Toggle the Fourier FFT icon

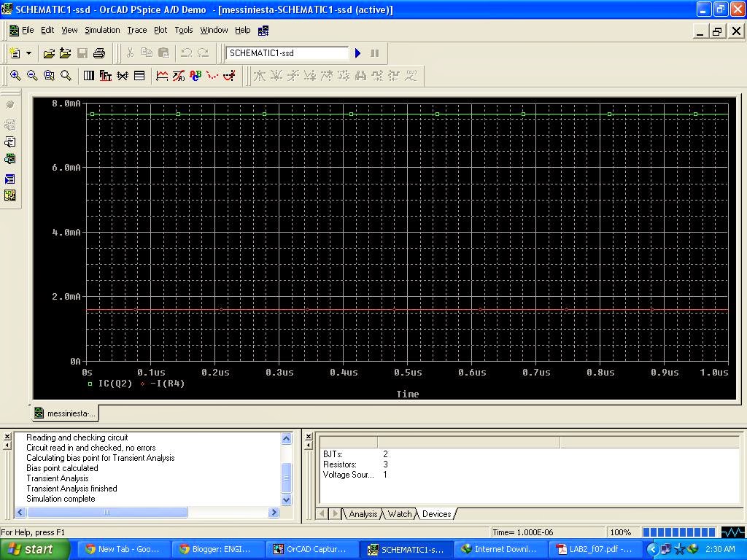(105, 75)
